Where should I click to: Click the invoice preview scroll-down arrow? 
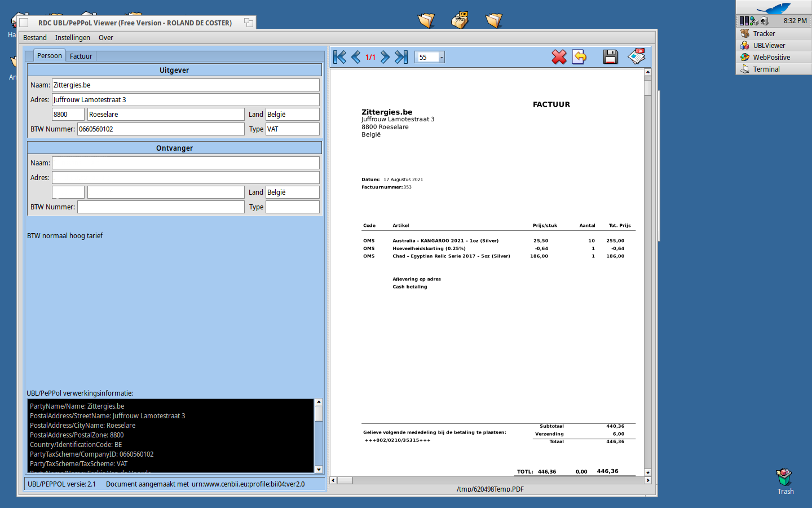pyautogui.click(x=647, y=472)
